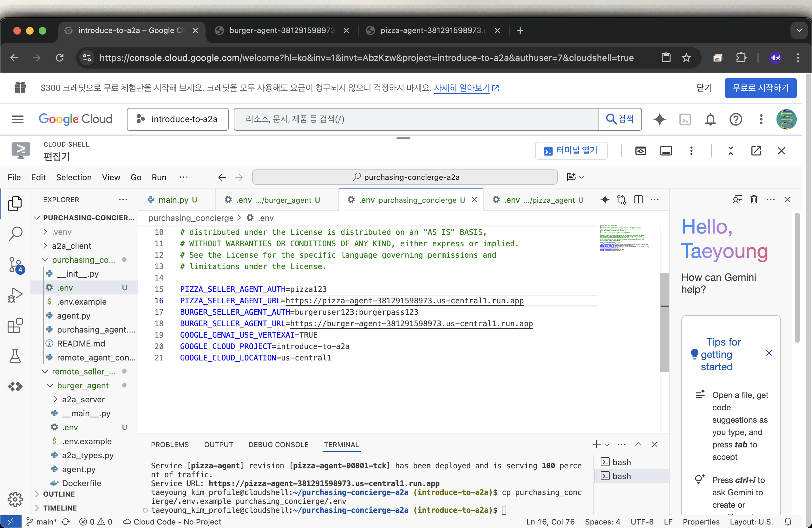Image resolution: width=812 pixels, height=528 pixels.
Task: Open changes compare icon in editor toolbar
Action: click(622, 200)
